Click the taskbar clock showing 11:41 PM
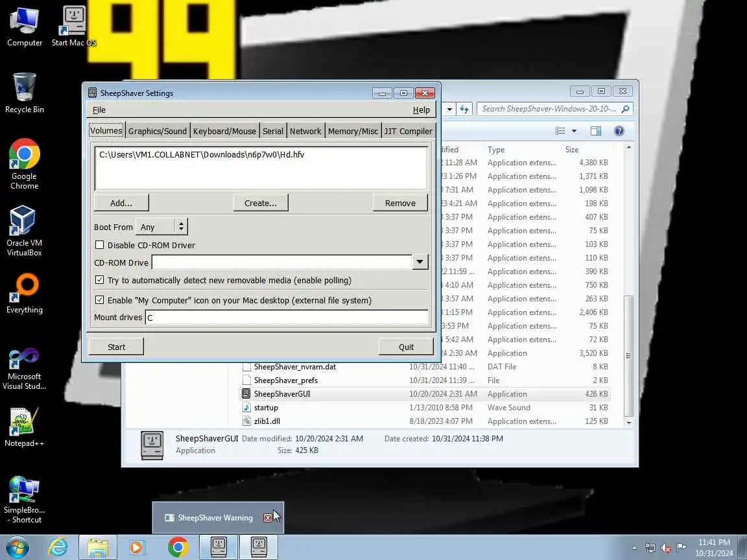 [714, 548]
